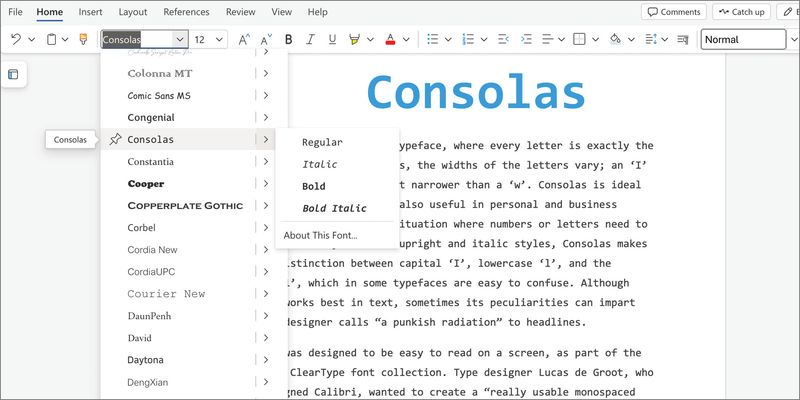Expand the Cooper font submenu arrow
The image size is (800, 400).
pos(265,184)
